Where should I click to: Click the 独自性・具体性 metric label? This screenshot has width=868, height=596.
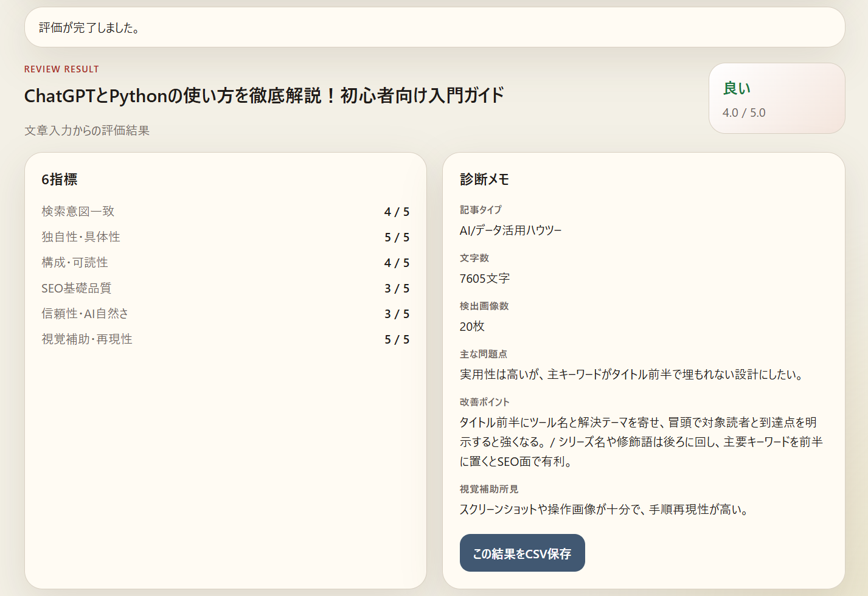(81, 237)
